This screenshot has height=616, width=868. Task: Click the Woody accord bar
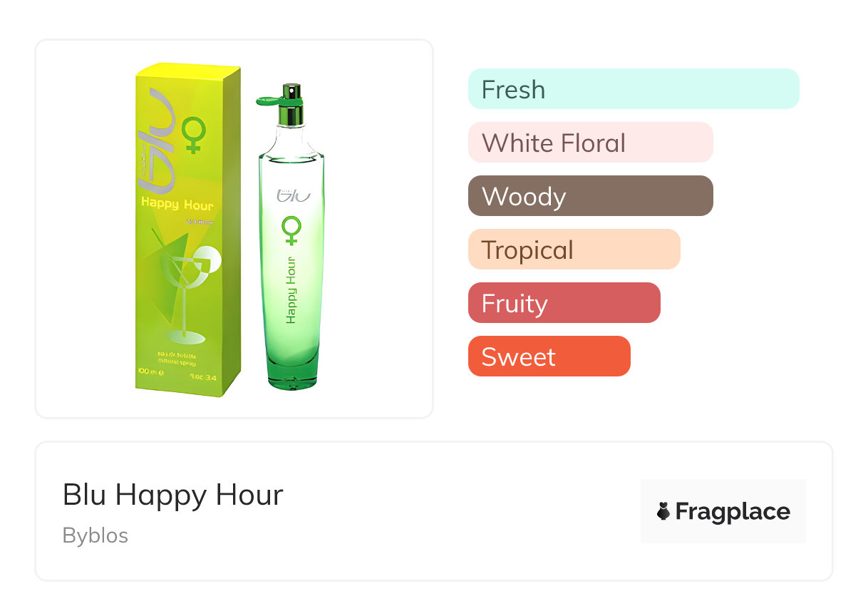(x=590, y=196)
